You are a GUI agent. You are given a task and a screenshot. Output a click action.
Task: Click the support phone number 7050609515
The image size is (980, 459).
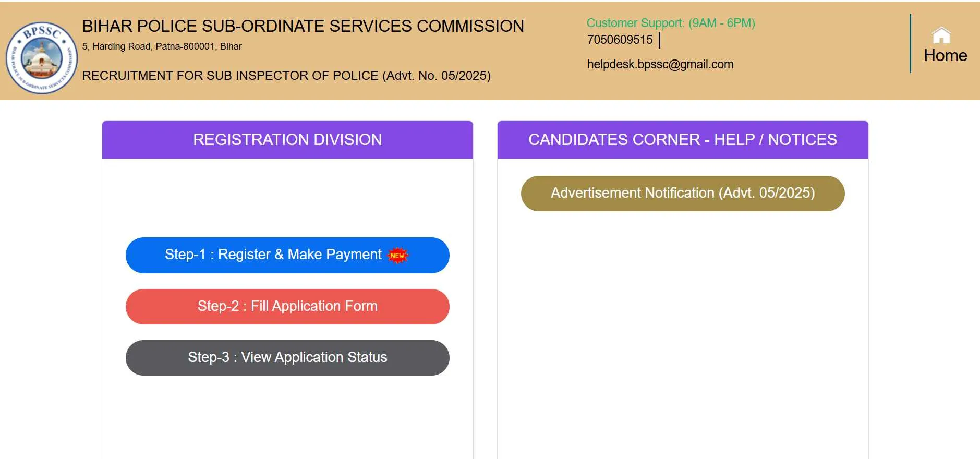tap(620, 40)
